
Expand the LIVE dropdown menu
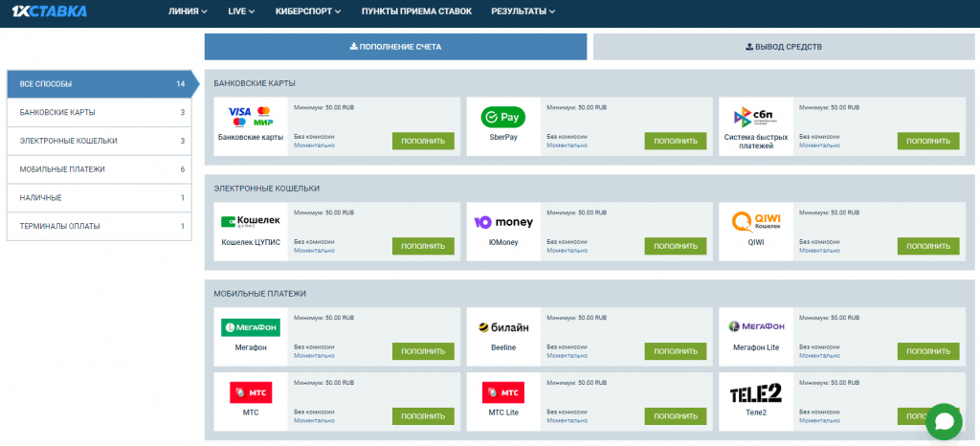[x=241, y=11]
